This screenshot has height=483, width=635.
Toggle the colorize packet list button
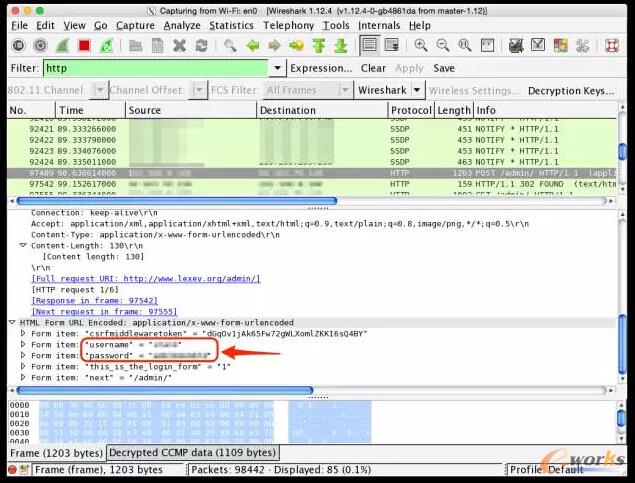(371, 46)
